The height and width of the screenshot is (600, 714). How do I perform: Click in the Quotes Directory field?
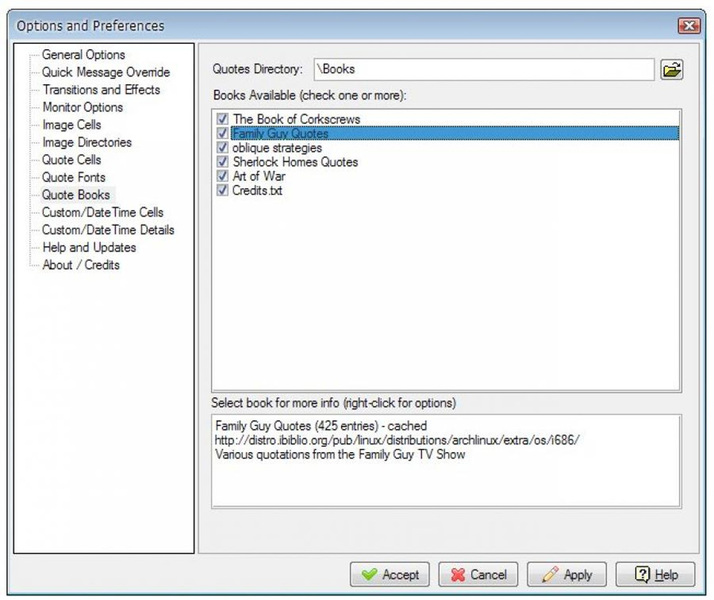[484, 69]
